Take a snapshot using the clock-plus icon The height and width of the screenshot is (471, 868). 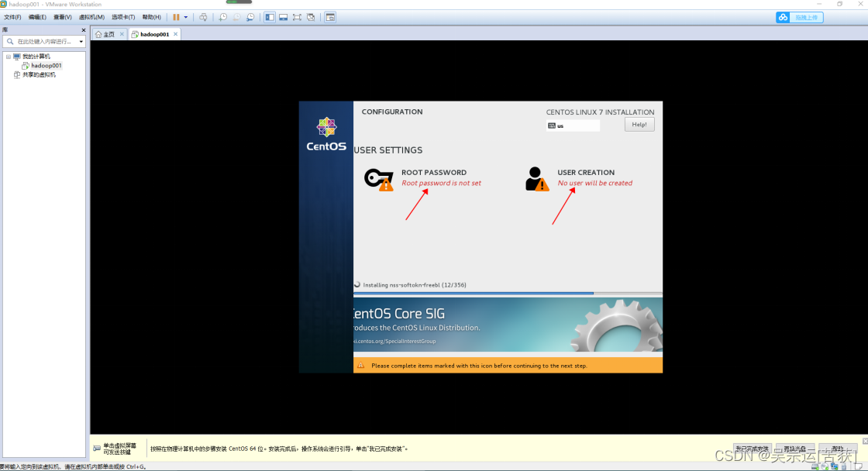(x=222, y=17)
